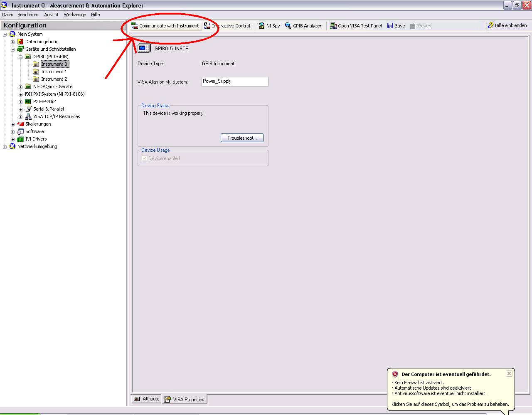This screenshot has width=532, height=415.
Task: Click the Datenumgebung icon in tree
Action: tap(20, 42)
